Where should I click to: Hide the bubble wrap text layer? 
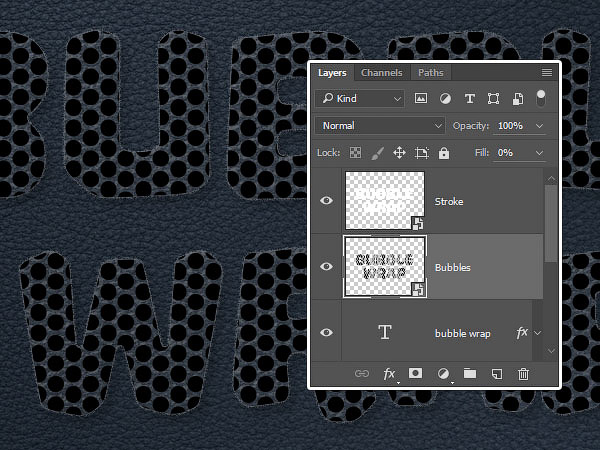[x=326, y=332]
